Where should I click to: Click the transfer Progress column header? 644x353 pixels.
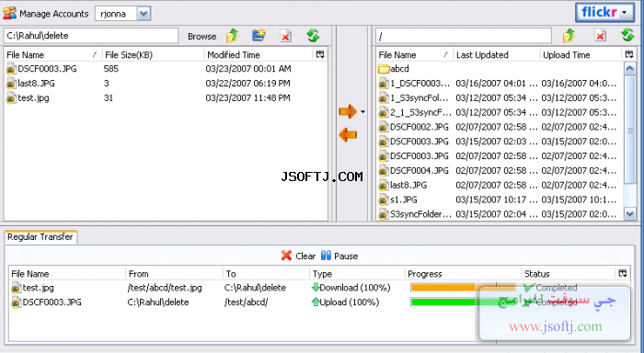coord(463,273)
